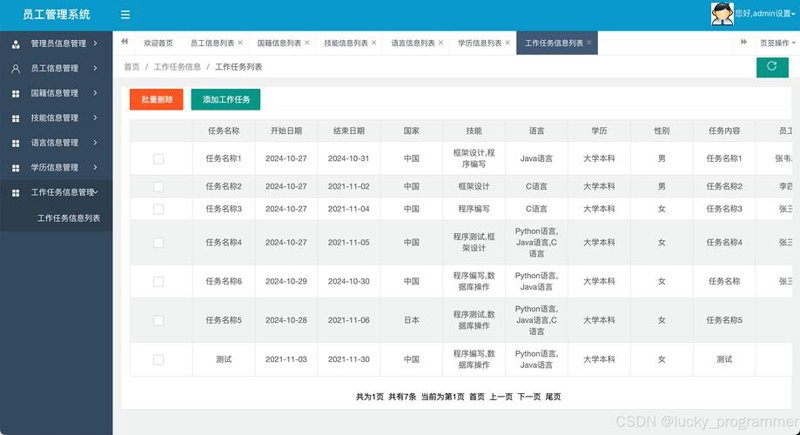Click the 2024-10-31 end date cell

(x=348, y=159)
